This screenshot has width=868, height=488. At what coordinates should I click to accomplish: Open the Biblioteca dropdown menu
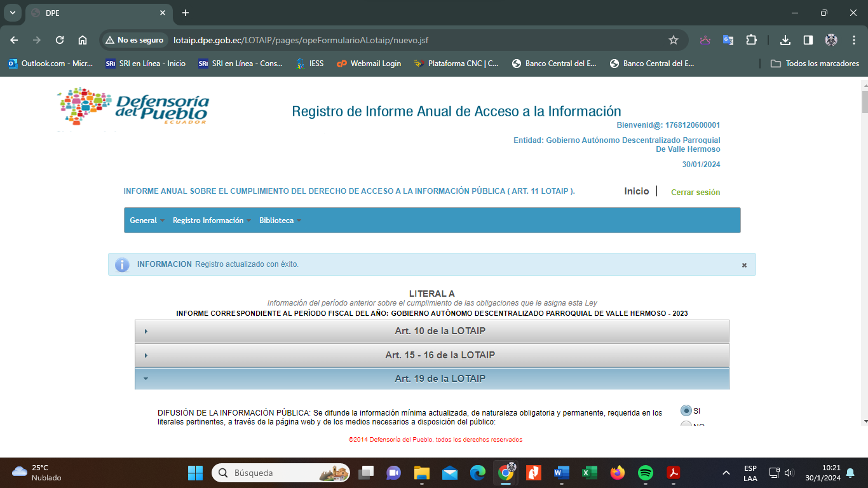280,220
